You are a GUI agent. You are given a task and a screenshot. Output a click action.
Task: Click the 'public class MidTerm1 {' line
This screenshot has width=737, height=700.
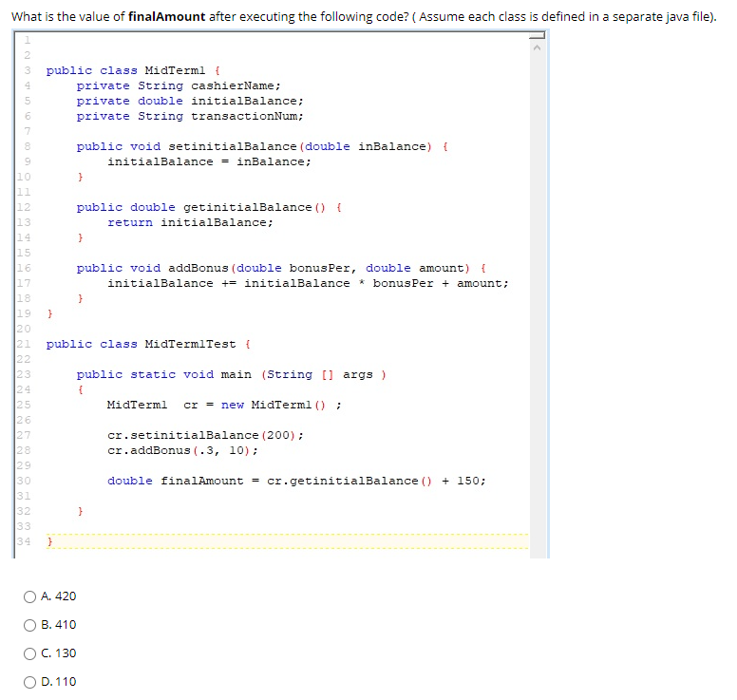[133, 70]
